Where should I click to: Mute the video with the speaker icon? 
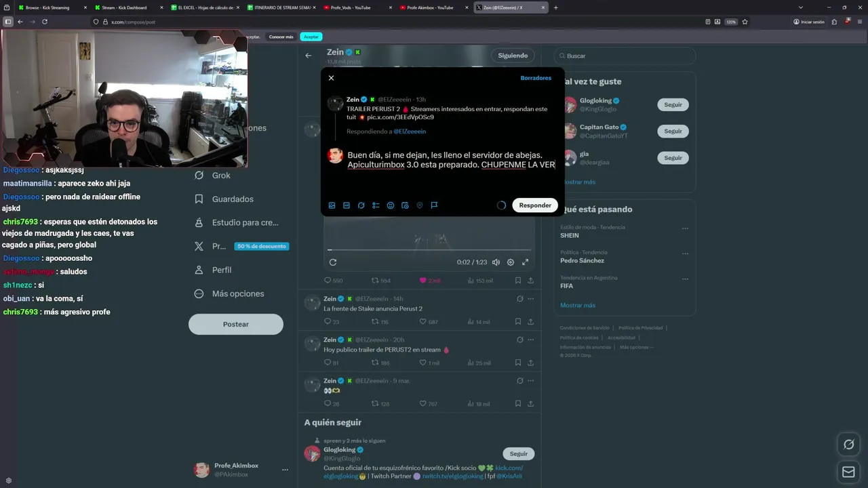(496, 262)
